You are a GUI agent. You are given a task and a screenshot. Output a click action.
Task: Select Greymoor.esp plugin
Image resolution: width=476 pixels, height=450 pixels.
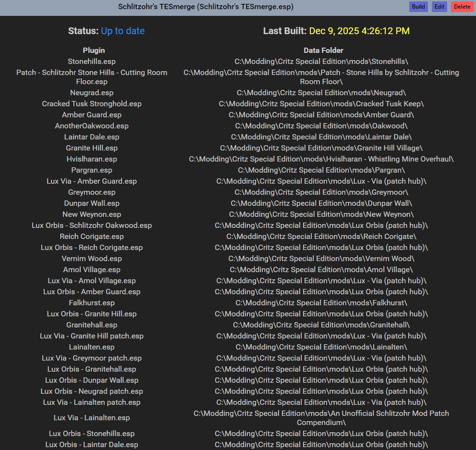(x=92, y=192)
